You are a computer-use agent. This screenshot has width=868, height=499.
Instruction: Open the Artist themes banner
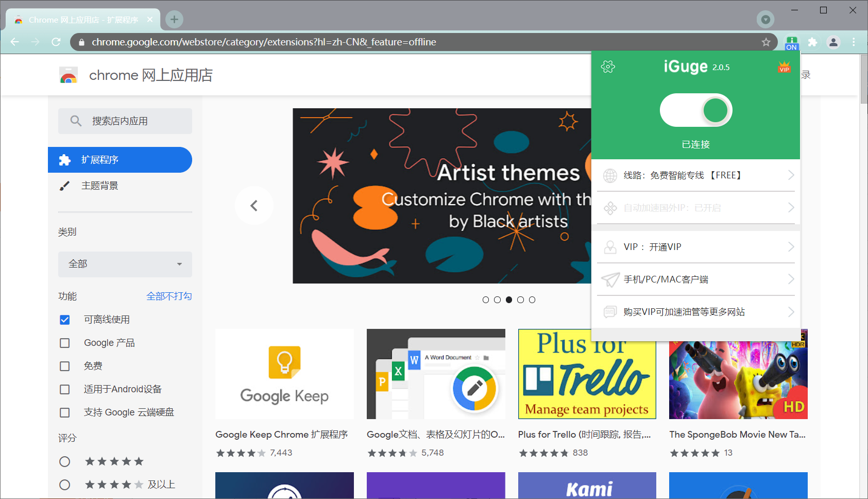pos(442,196)
